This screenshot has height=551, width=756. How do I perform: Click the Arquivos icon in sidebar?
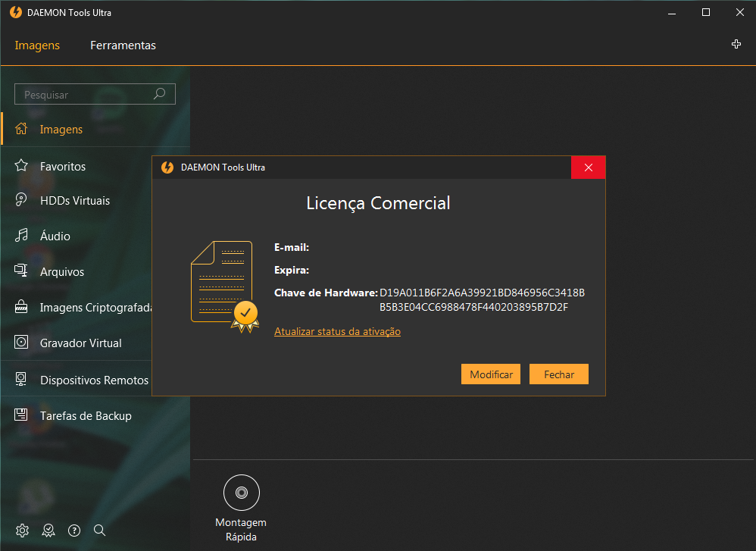tap(21, 271)
